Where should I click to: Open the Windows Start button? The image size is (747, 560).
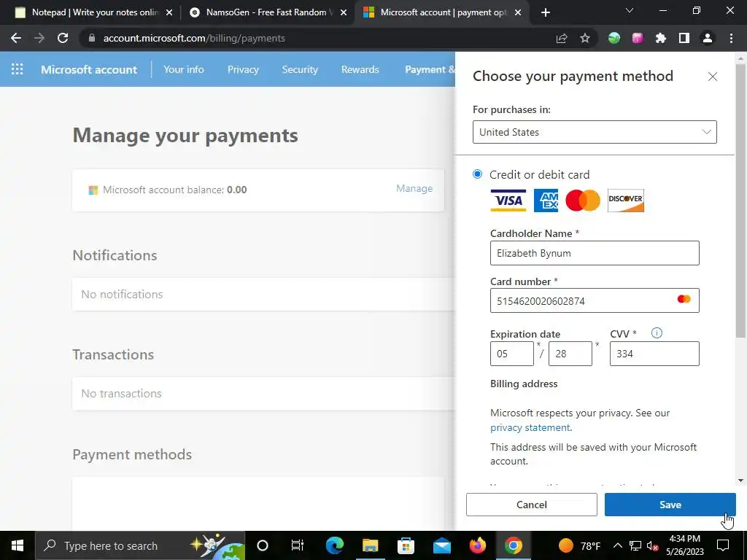(x=18, y=545)
